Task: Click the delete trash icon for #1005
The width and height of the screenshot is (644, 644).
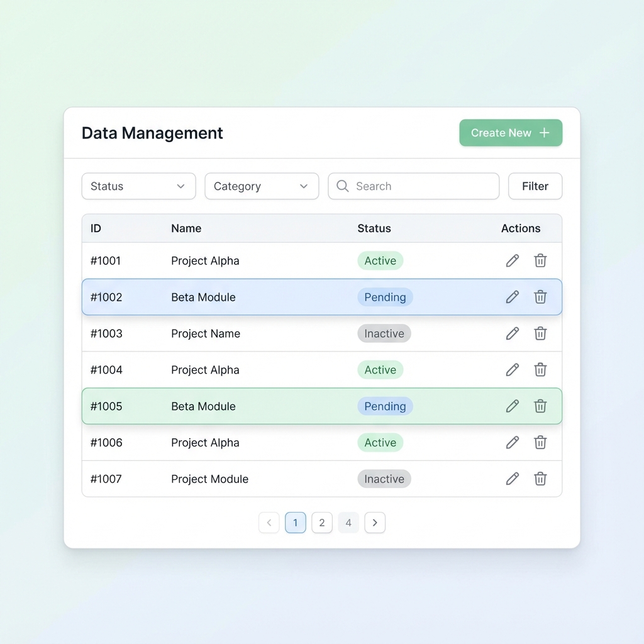Action: click(x=540, y=406)
